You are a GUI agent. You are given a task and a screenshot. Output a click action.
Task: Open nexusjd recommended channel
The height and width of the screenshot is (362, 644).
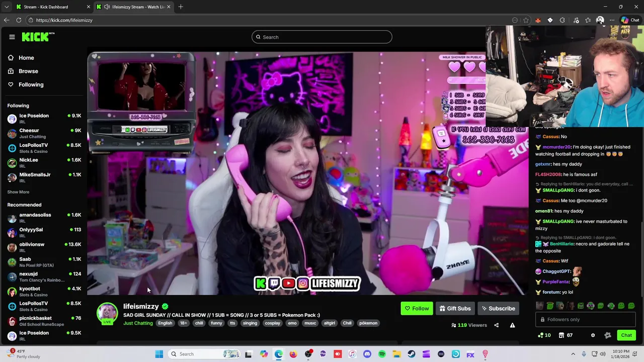tap(44, 277)
